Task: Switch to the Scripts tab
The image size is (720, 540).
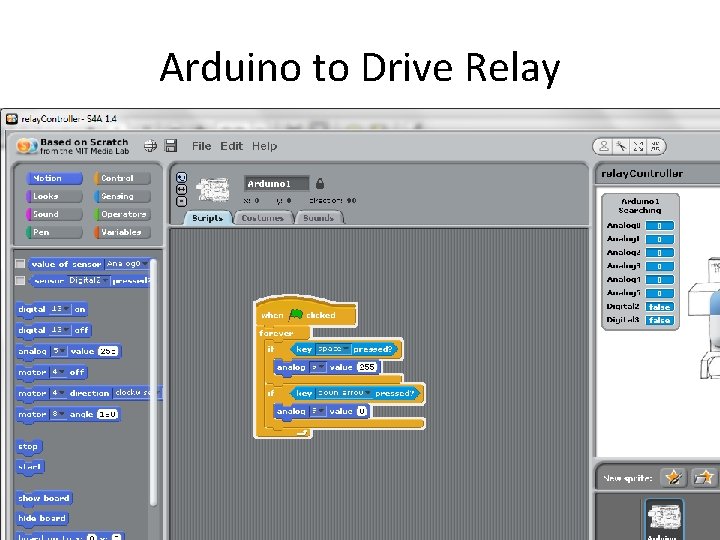Action: click(x=208, y=218)
